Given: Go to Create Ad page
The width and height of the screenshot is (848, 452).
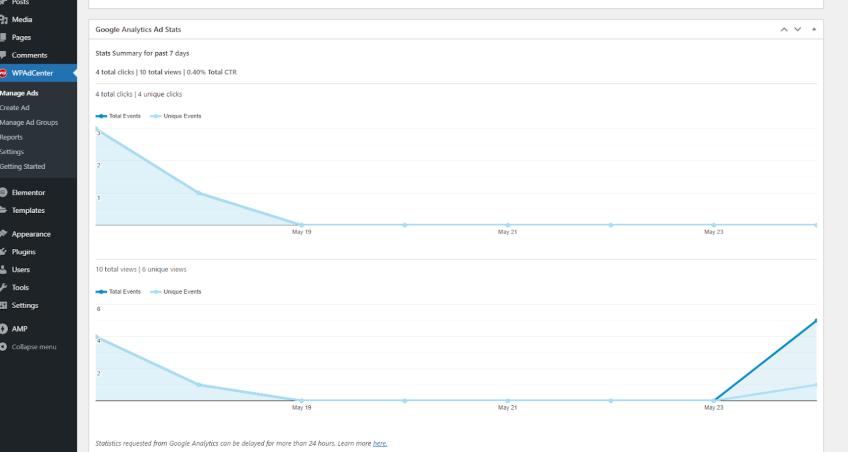Looking at the screenshot, I should [15, 108].
